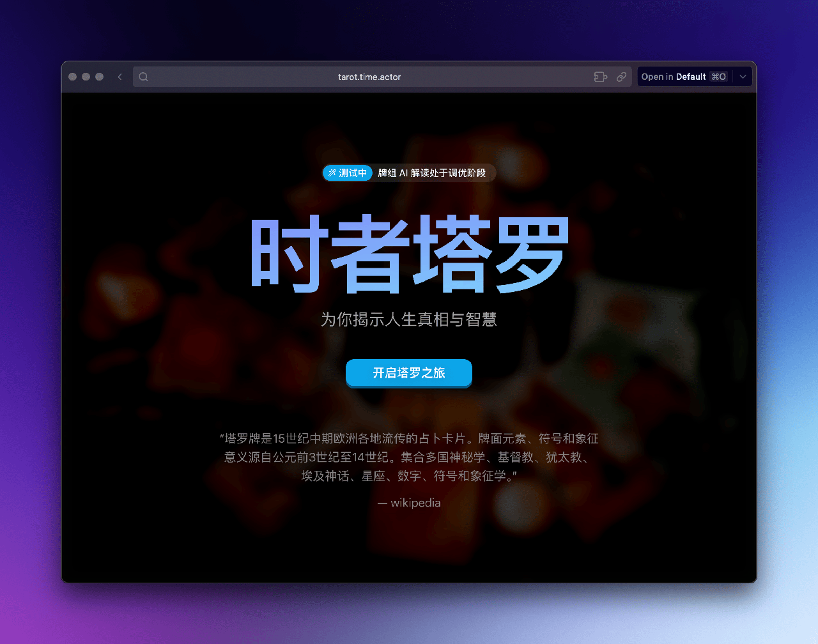Screen dimensions: 818x644
Task: Click the — wikipedia attribution text
Action: [409, 503]
